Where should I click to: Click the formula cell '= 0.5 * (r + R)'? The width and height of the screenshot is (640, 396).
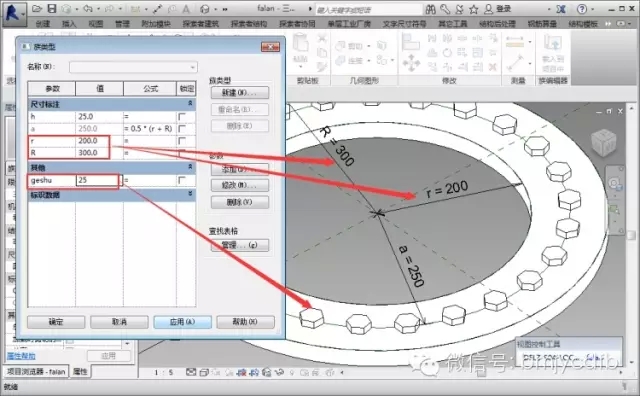(x=149, y=129)
